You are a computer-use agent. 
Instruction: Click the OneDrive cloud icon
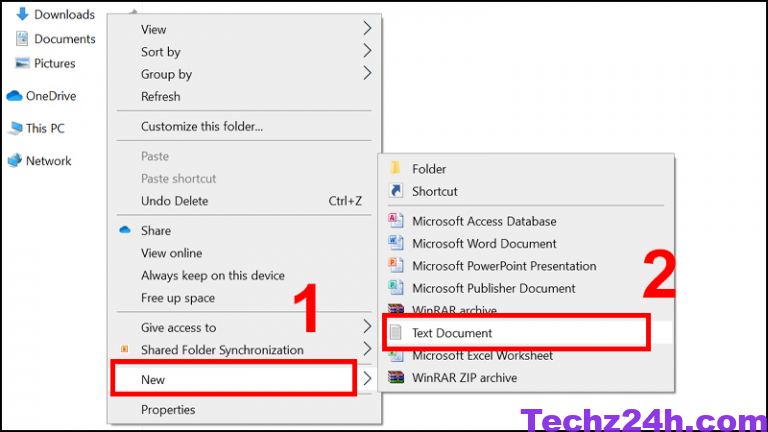click(x=15, y=96)
